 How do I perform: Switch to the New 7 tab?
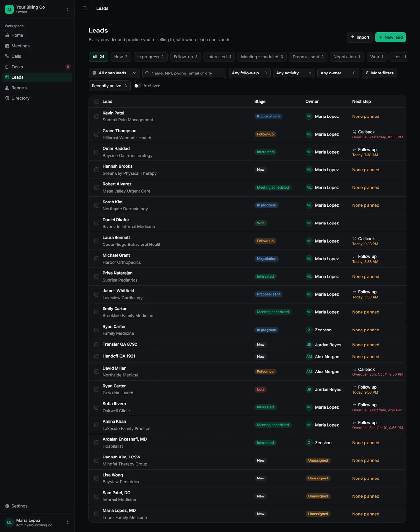tap(121, 57)
